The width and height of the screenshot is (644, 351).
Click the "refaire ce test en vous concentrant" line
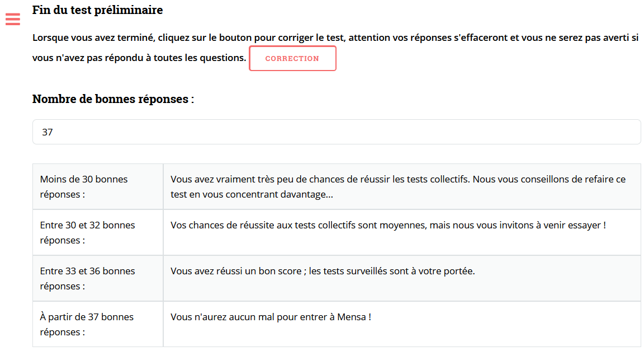(x=252, y=195)
